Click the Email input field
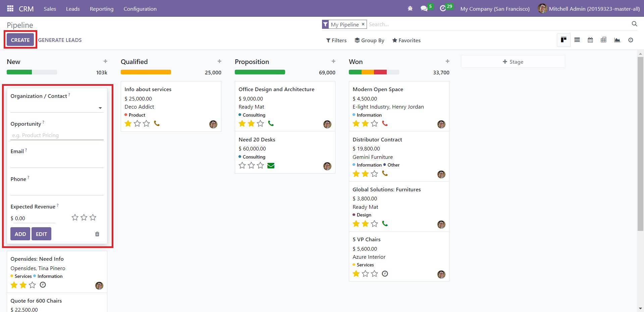Viewport: 644px width, 312px height. (x=57, y=163)
